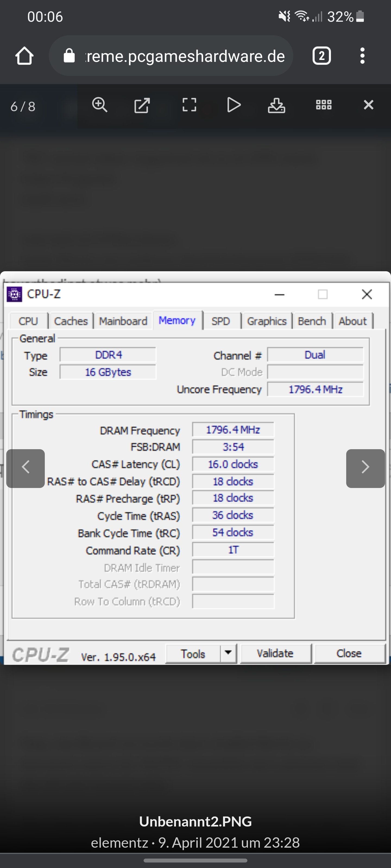Switch to the About tab
The height and width of the screenshot is (868, 391).
353,321
